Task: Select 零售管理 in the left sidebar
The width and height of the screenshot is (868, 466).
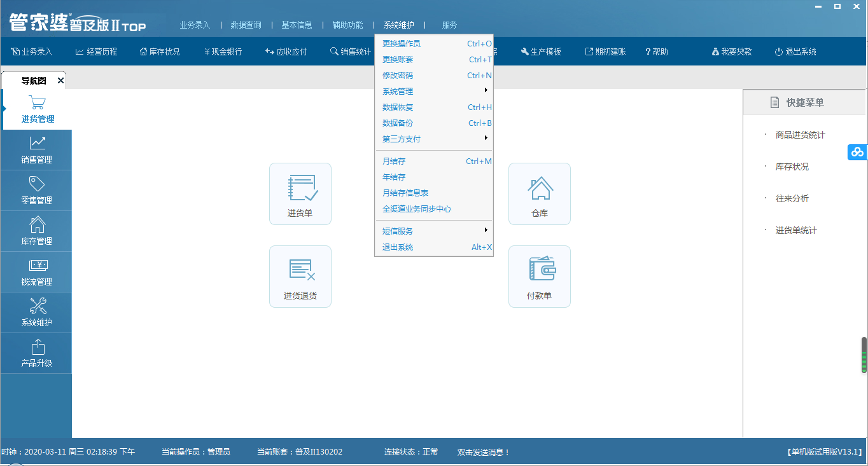Action: (x=36, y=191)
